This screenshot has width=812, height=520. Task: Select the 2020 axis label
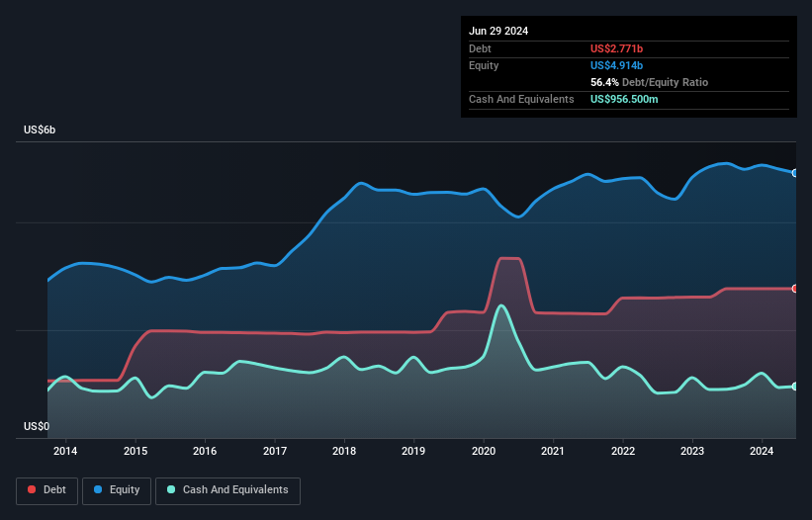484,451
